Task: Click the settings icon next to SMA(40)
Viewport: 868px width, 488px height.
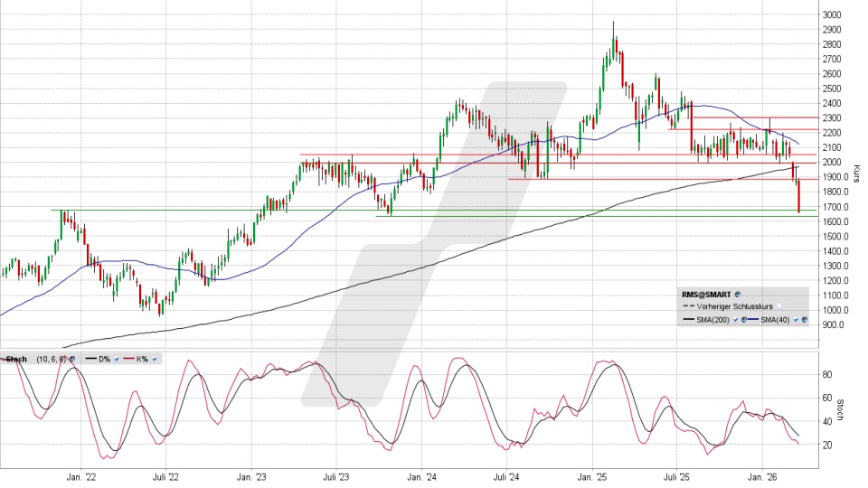Action: coord(804,320)
